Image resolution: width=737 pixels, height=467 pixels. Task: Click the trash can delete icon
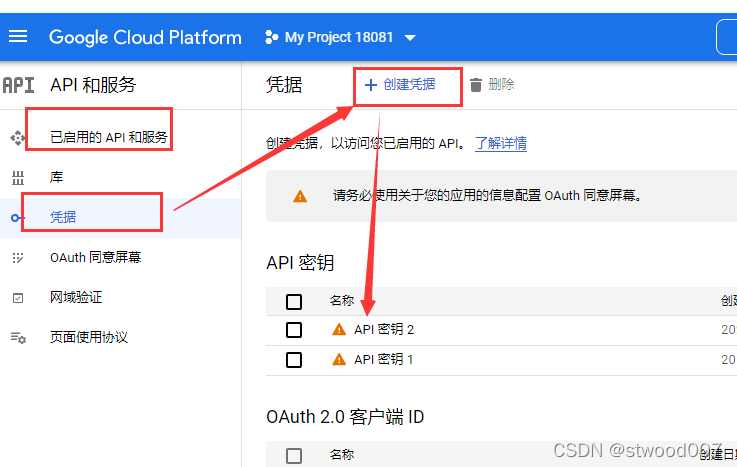(x=476, y=85)
